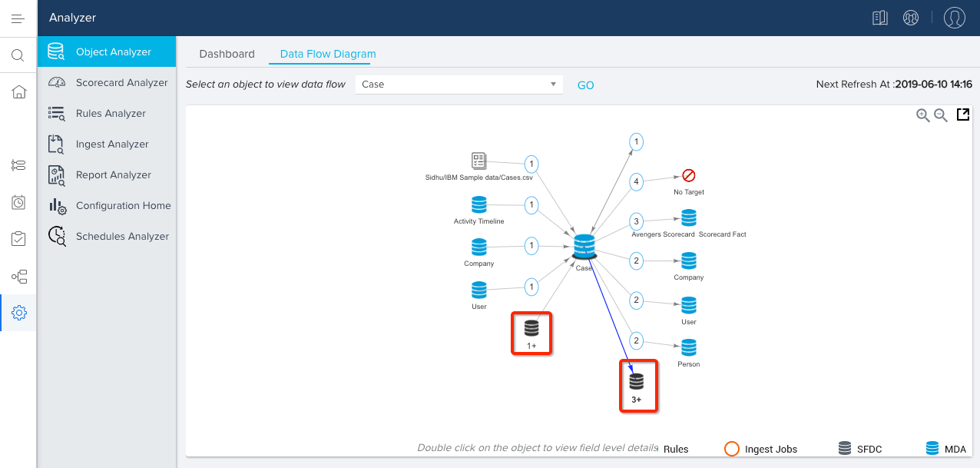Screen dimensions: 980x468
Task: Click the orange Ingest Jobs legend circle
Action: pyautogui.click(x=731, y=448)
